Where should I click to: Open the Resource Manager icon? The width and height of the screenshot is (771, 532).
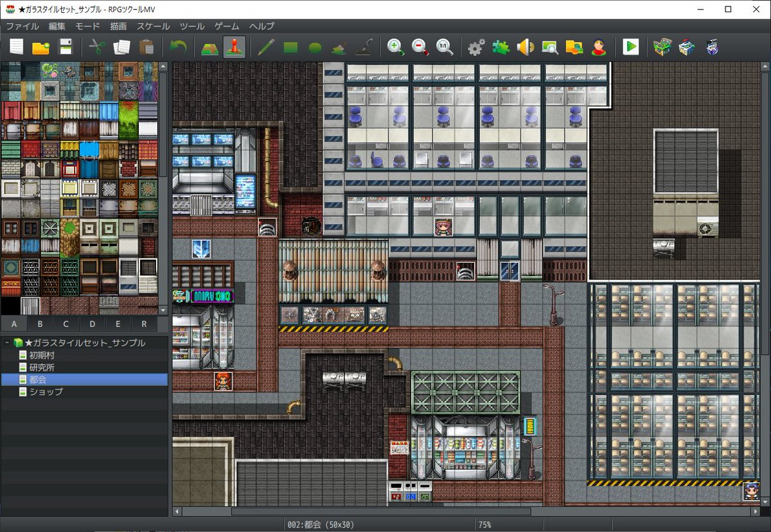[574, 47]
